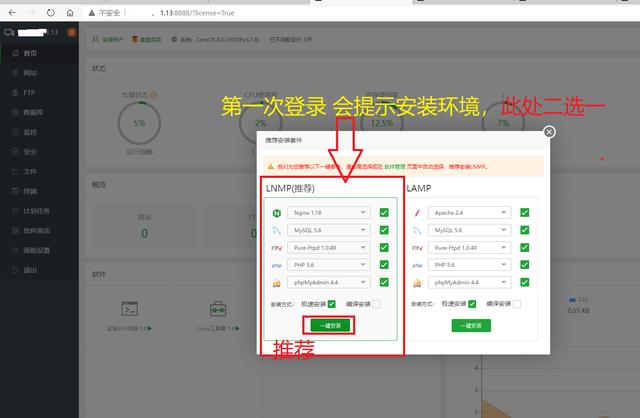Click the Apache feather icon
Image resolution: width=640 pixels, height=418 pixels.
[417, 213]
